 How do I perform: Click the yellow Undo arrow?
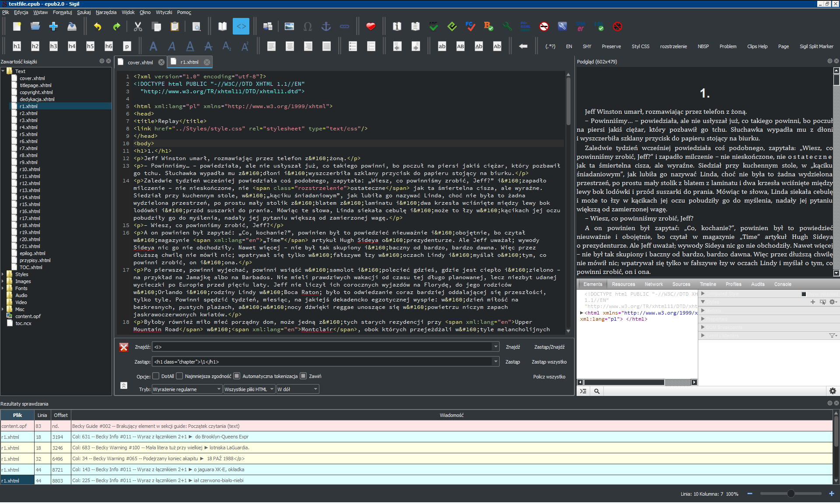point(98,27)
